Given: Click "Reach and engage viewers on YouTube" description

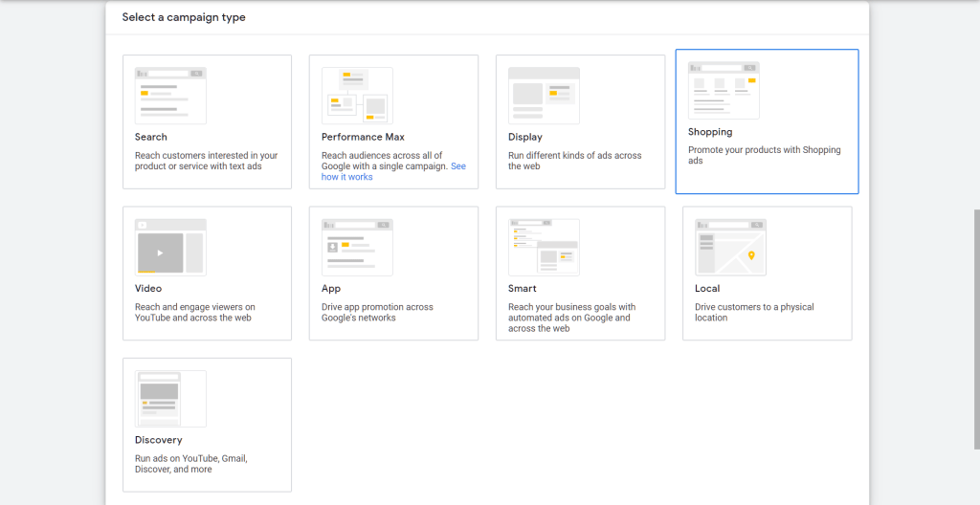Looking at the screenshot, I should click(195, 312).
